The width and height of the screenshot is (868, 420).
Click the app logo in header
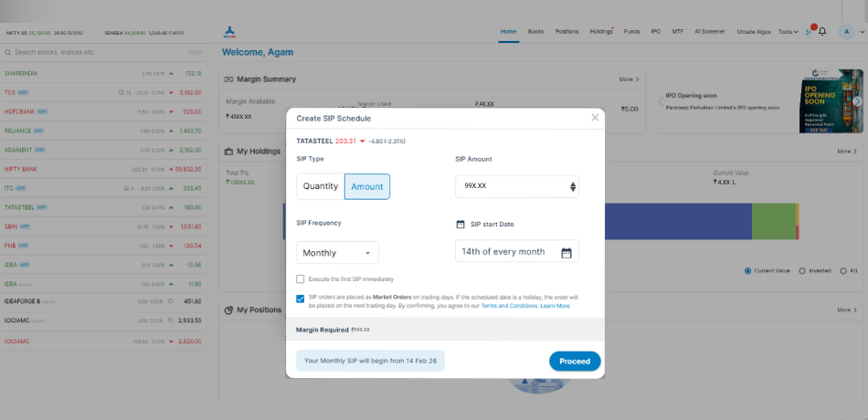click(229, 32)
